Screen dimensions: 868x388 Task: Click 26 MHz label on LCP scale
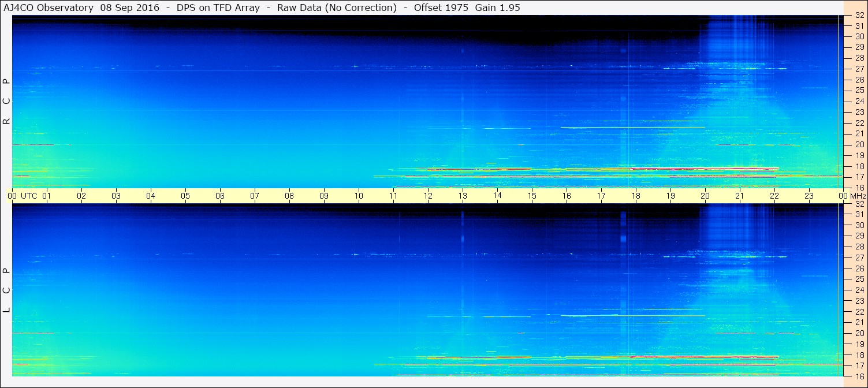coord(859,268)
